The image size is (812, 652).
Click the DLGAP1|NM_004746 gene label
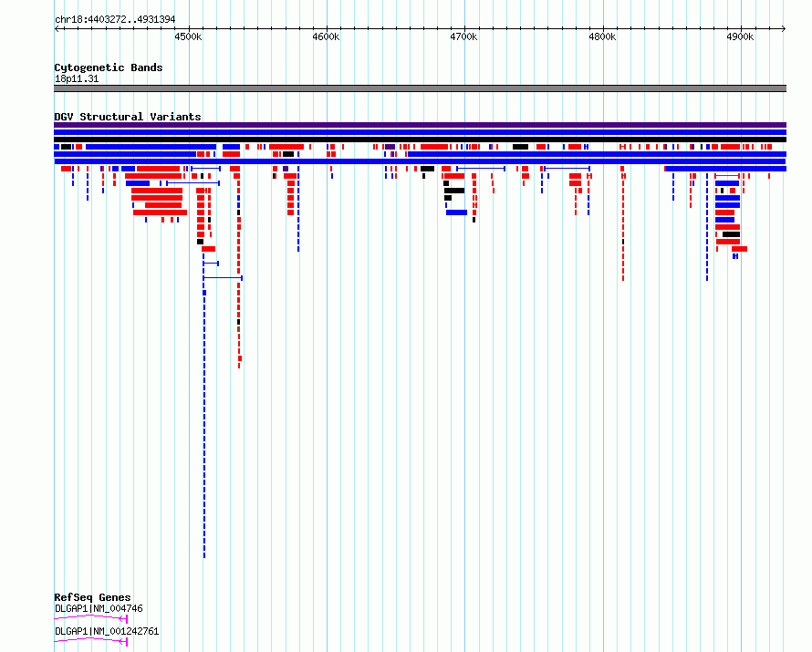(99, 609)
